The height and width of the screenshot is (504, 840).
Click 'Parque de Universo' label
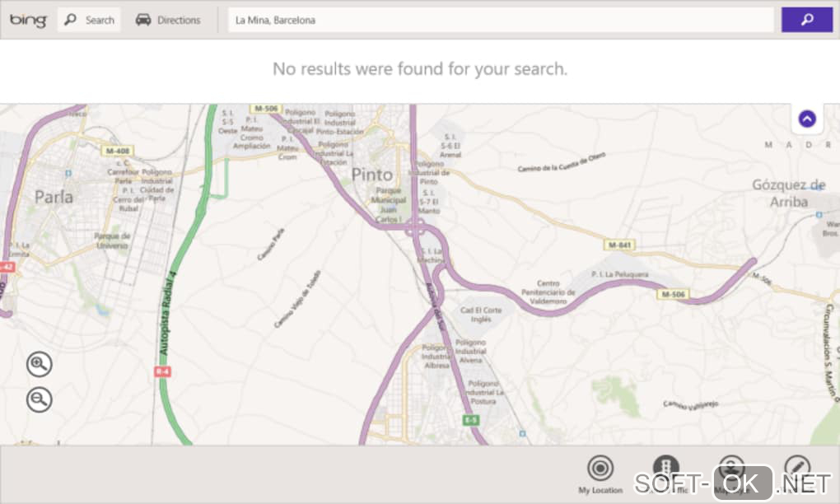[113, 240]
